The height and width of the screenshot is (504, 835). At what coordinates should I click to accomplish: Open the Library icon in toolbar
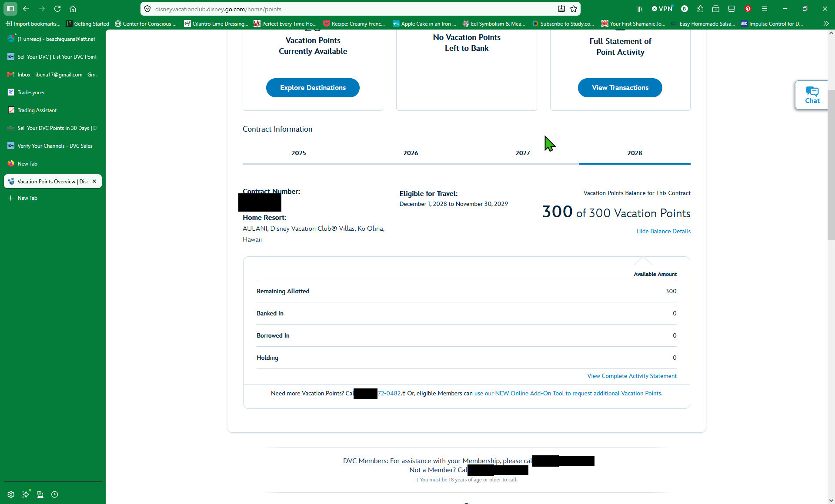coord(639,9)
